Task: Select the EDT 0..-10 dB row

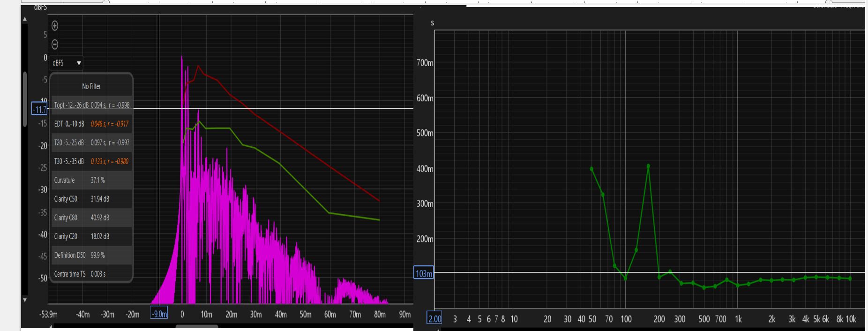Action: (91, 124)
